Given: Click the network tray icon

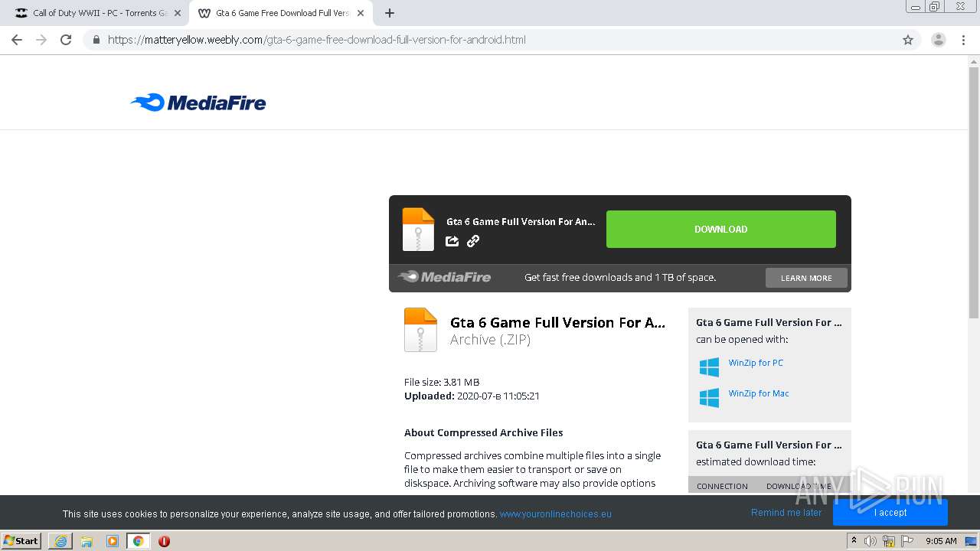Looking at the screenshot, I should click(889, 541).
